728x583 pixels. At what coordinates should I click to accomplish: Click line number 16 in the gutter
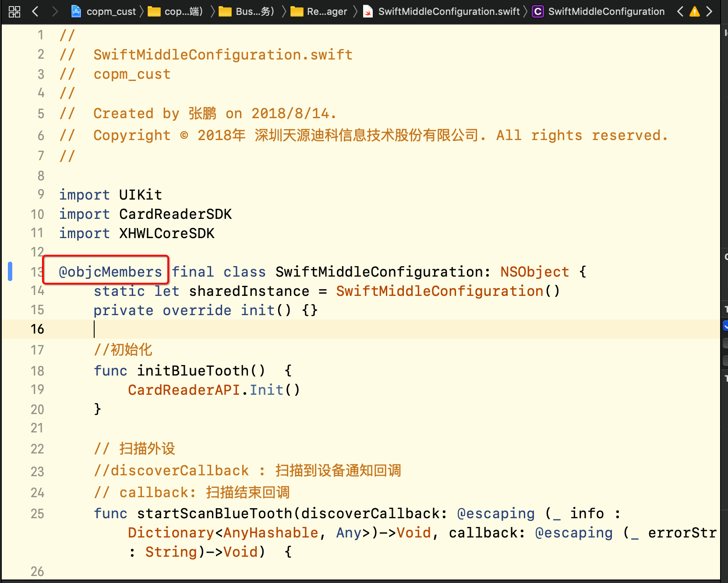pos(37,329)
